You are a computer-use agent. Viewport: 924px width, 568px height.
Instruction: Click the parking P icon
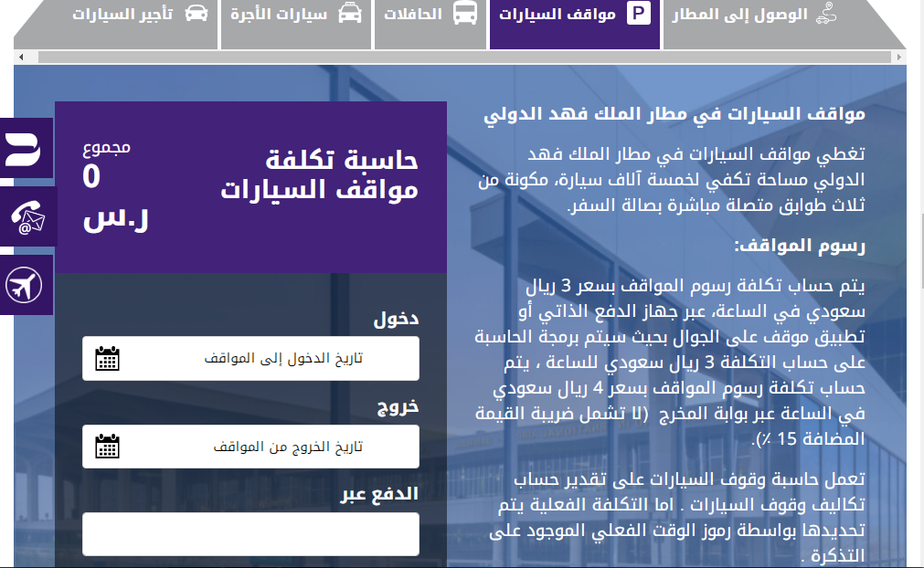(638, 13)
